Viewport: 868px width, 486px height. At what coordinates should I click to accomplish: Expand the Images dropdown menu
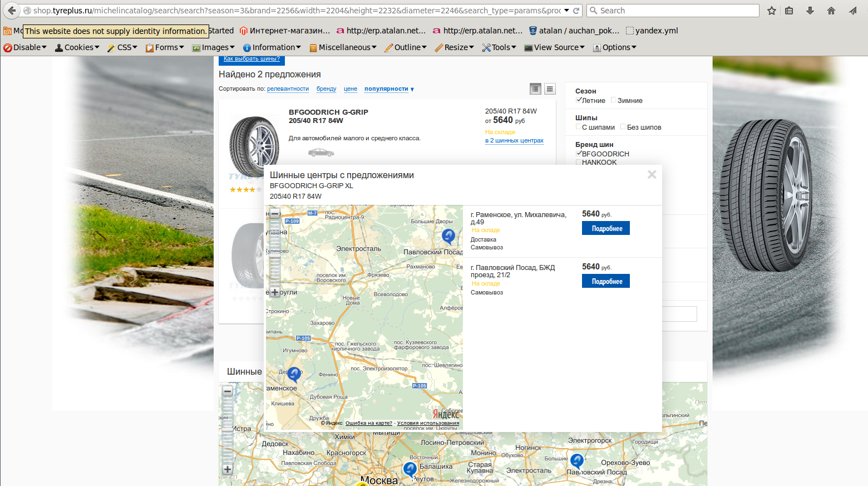click(x=214, y=47)
